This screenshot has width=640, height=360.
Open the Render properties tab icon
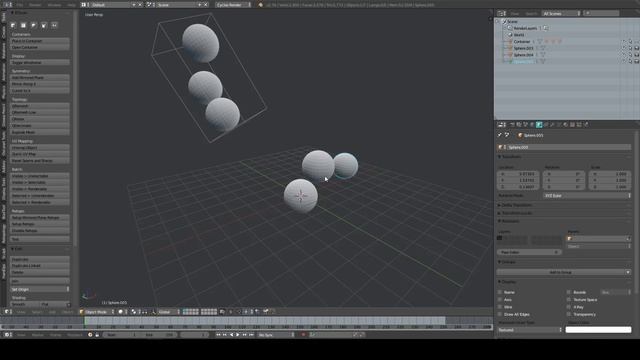tap(512, 124)
